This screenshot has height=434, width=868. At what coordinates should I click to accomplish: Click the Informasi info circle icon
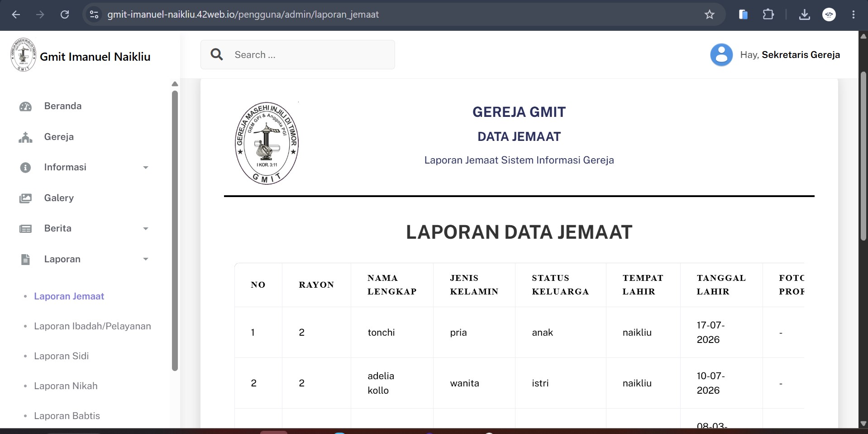point(25,168)
